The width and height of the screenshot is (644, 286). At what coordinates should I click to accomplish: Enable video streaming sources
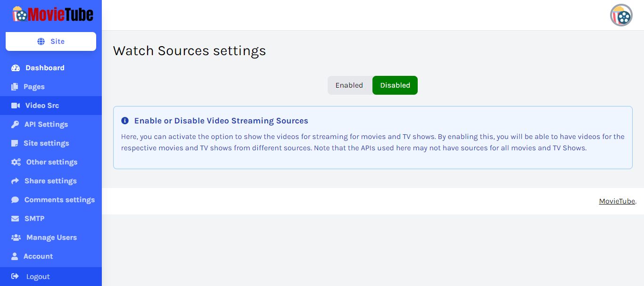pyautogui.click(x=349, y=85)
